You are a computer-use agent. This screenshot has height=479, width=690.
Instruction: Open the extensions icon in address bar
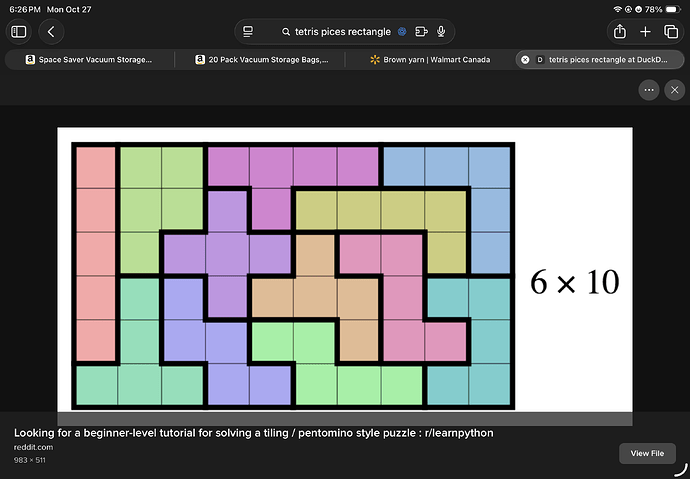[x=421, y=32]
